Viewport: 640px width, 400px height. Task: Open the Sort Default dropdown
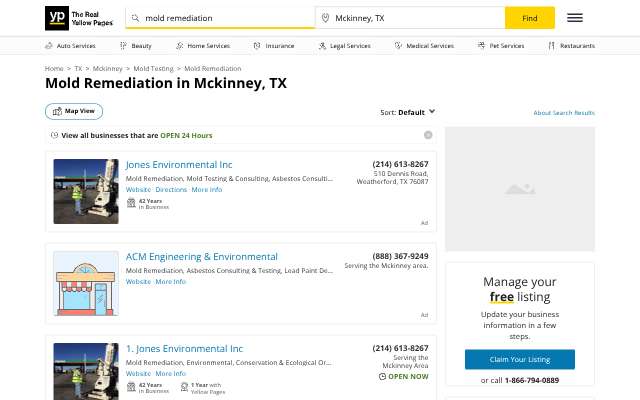[x=407, y=112]
